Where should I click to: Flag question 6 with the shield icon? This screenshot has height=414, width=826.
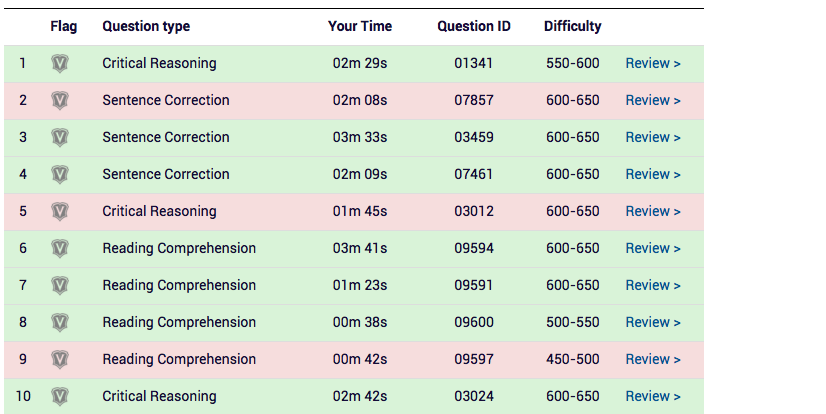click(x=60, y=249)
